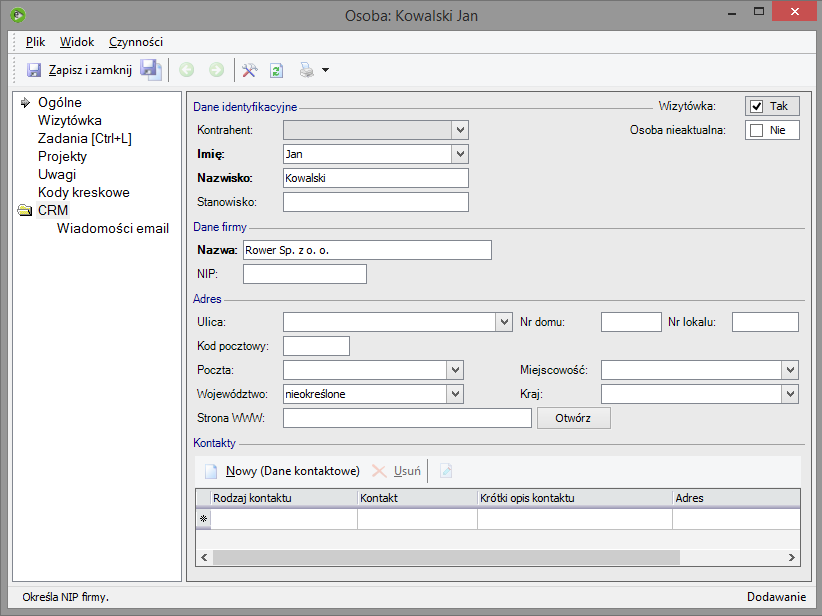Click the Nazwisko field containing Kowalski
This screenshot has width=822, height=616.
(376, 178)
